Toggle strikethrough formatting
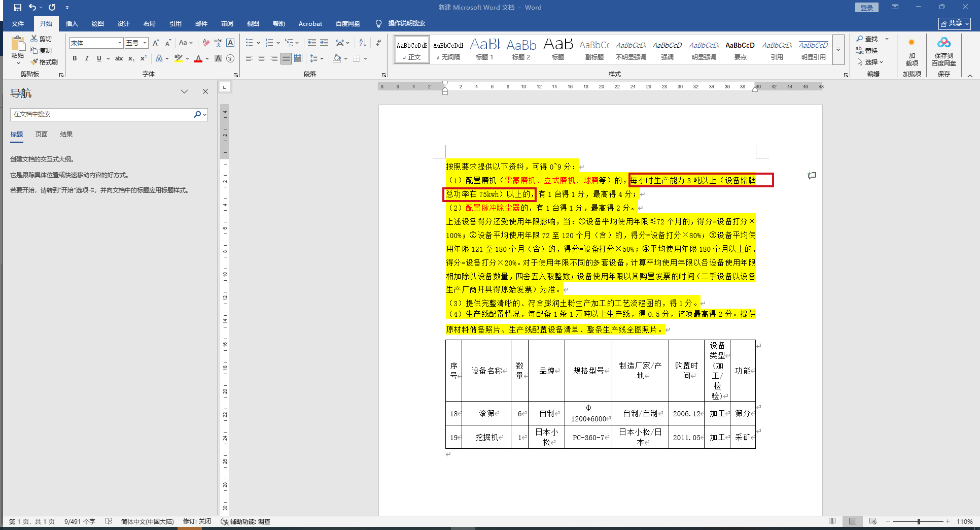 119,58
